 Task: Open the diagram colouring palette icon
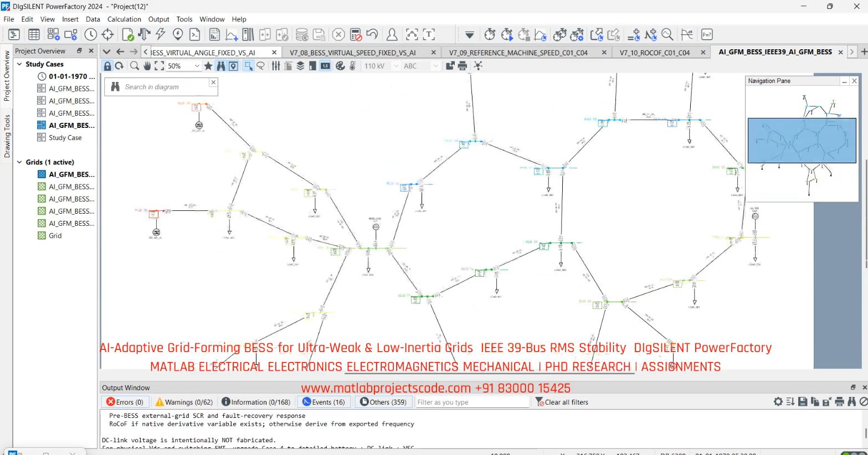pyautogui.click(x=340, y=66)
